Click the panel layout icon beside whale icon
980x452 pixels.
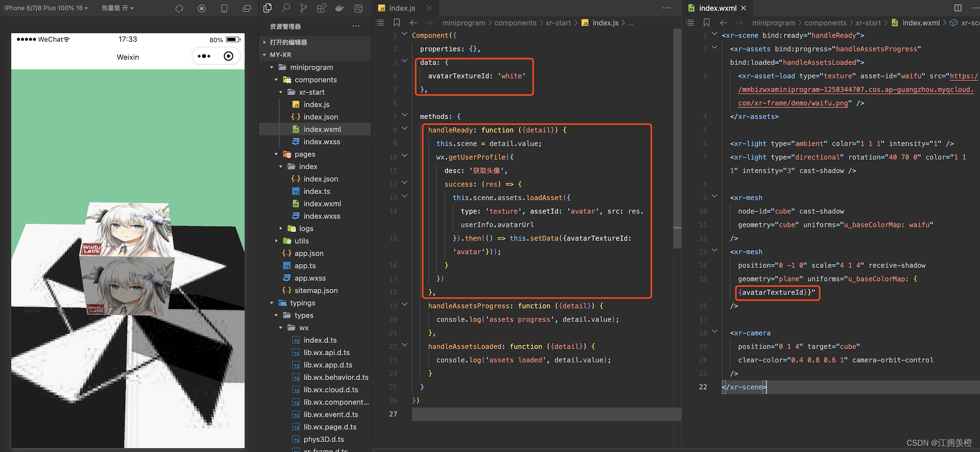tap(358, 8)
